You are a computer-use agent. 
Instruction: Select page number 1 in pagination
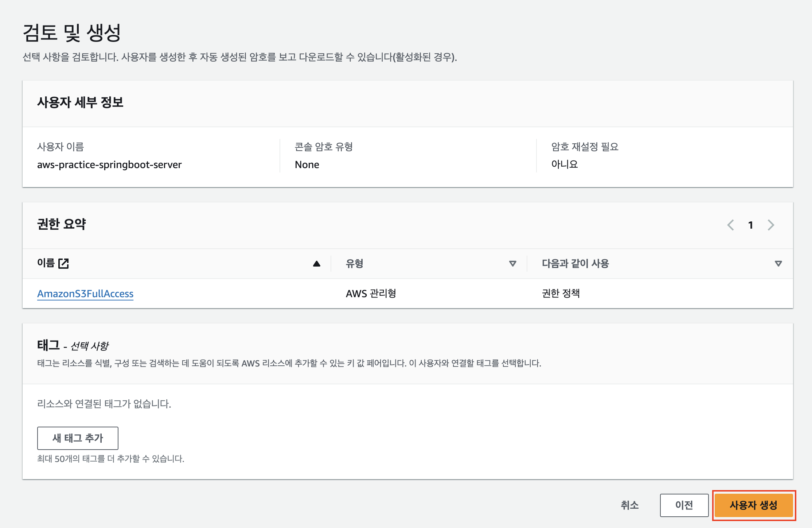(x=750, y=225)
